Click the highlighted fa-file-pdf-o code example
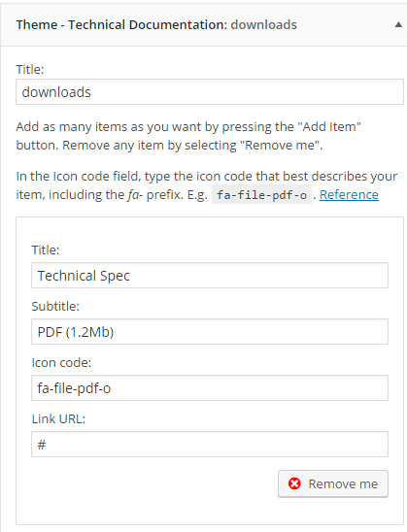The image size is (407, 532). click(261, 195)
